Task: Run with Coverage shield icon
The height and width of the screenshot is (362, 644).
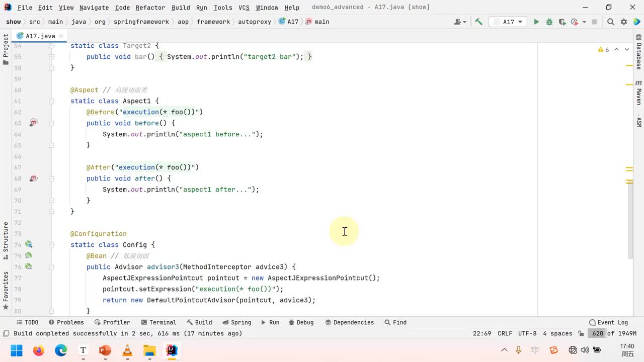Action: 561,22
